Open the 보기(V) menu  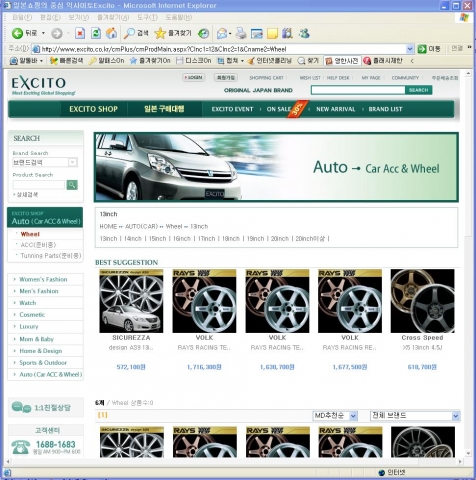point(79,17)
